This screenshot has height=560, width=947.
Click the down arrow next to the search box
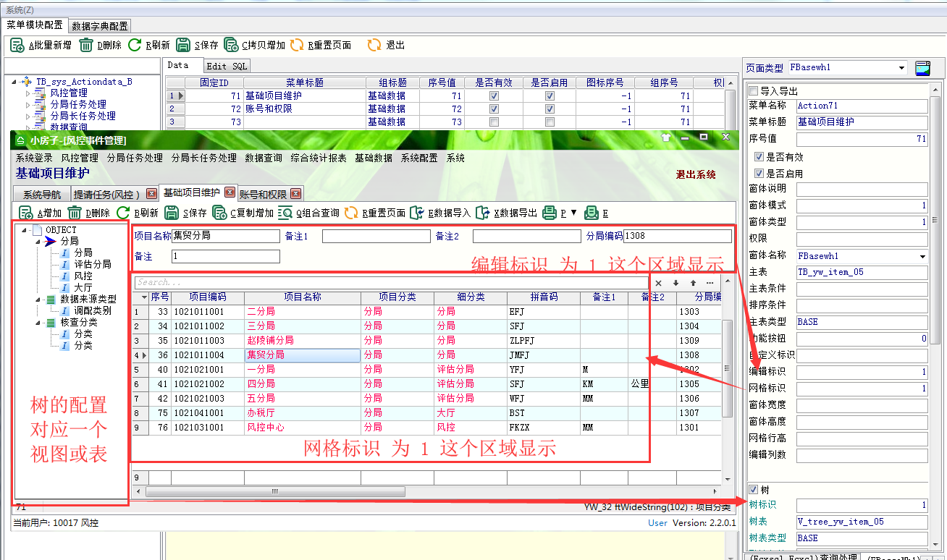pos(675,283)
